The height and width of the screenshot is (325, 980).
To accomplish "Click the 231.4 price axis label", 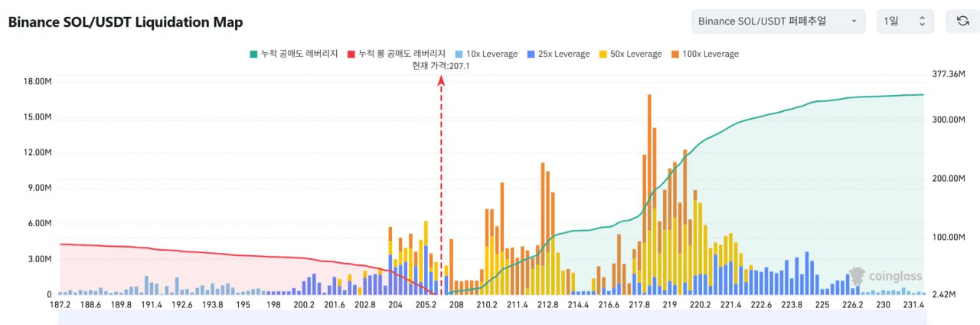I will tap(914, 305).
